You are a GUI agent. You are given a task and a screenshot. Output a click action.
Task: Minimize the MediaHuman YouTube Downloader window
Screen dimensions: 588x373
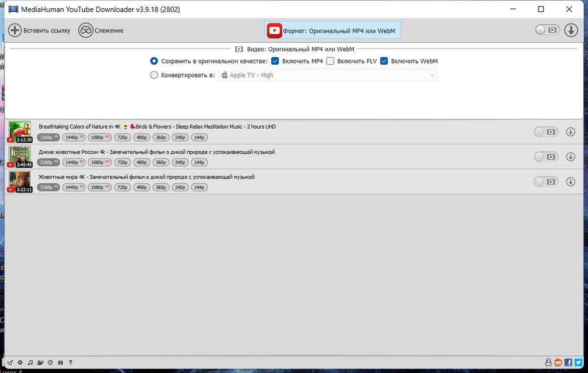click(513, 9)
